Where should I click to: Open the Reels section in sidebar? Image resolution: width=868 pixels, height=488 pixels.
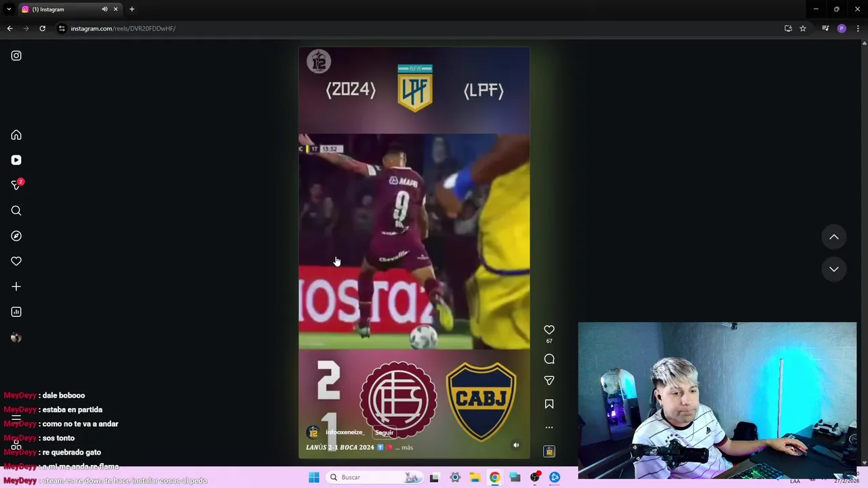(16, 160)
